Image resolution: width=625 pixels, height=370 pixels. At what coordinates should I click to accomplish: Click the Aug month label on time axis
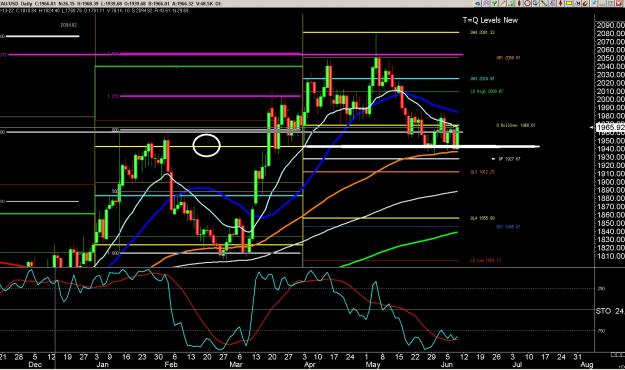click(587, 364)
